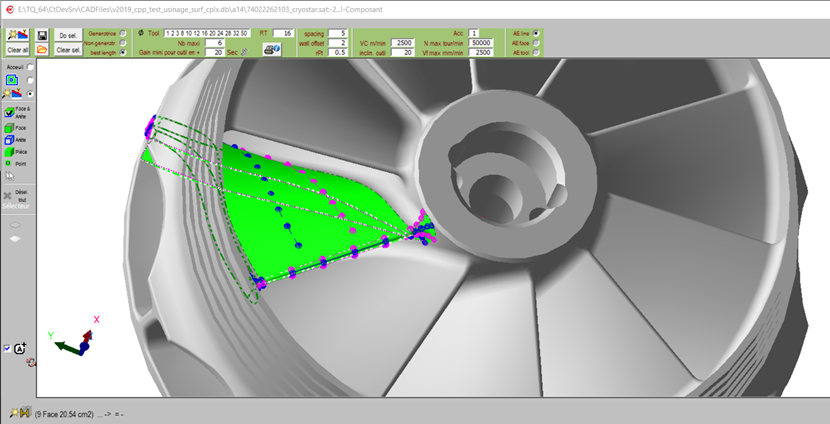
Task: Click the XYZ axis triad in viewport
Action: 77,336
